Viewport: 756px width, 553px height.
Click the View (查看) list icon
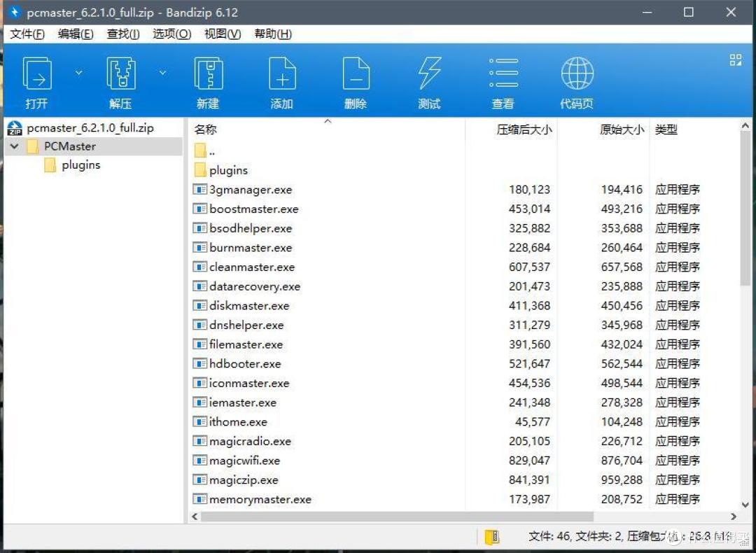point(503,73)
